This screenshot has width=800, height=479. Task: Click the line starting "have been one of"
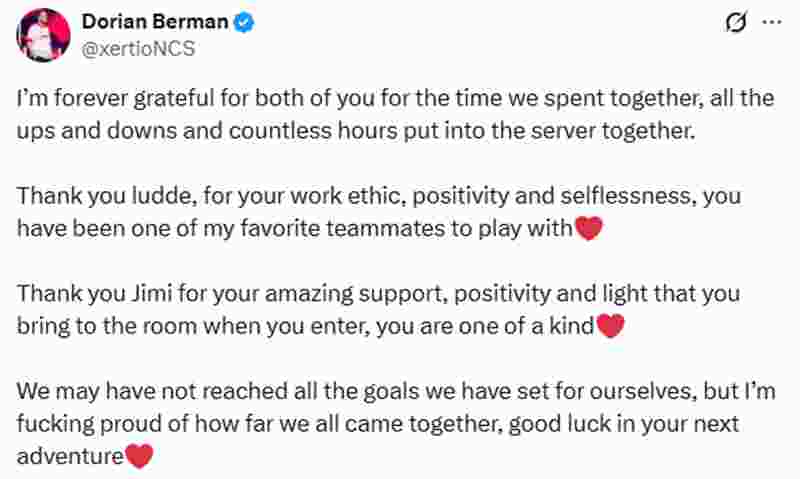[297, 230]
